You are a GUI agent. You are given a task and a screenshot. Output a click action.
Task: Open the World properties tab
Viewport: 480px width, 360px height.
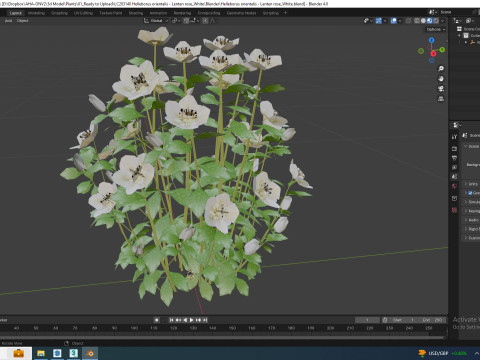click(x=454, y=186)
